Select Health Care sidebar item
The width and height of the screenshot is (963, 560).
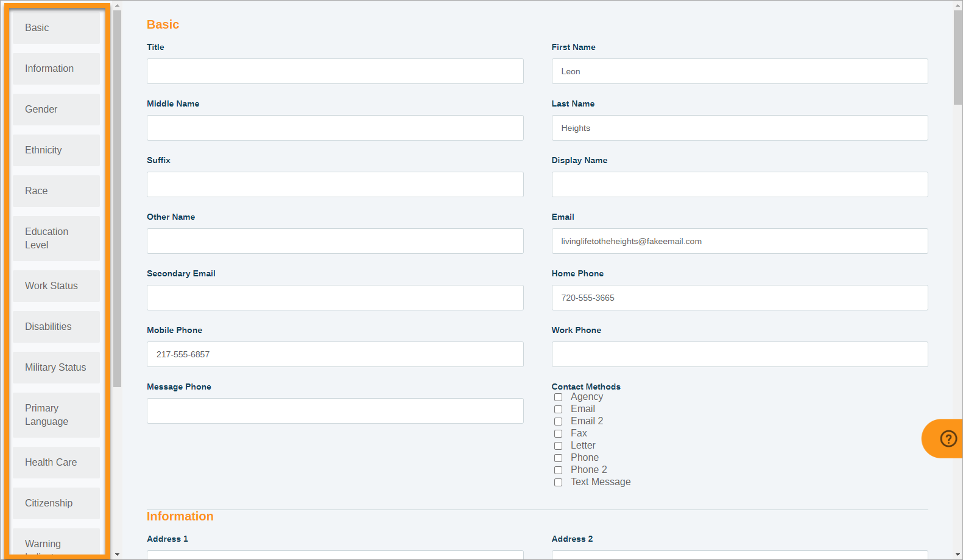[x=56, y=463]
